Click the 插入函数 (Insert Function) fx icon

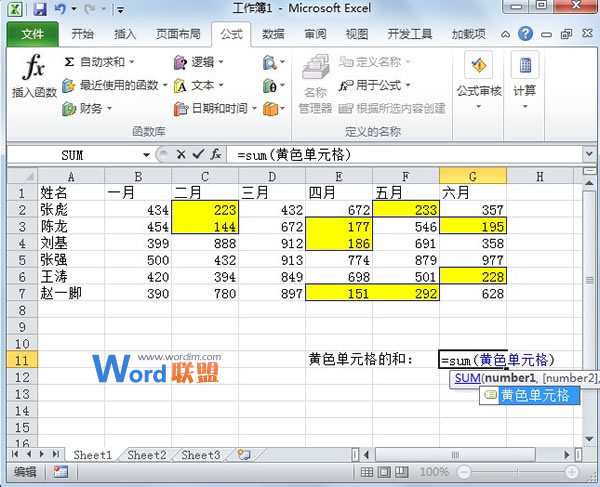point(34,70)
